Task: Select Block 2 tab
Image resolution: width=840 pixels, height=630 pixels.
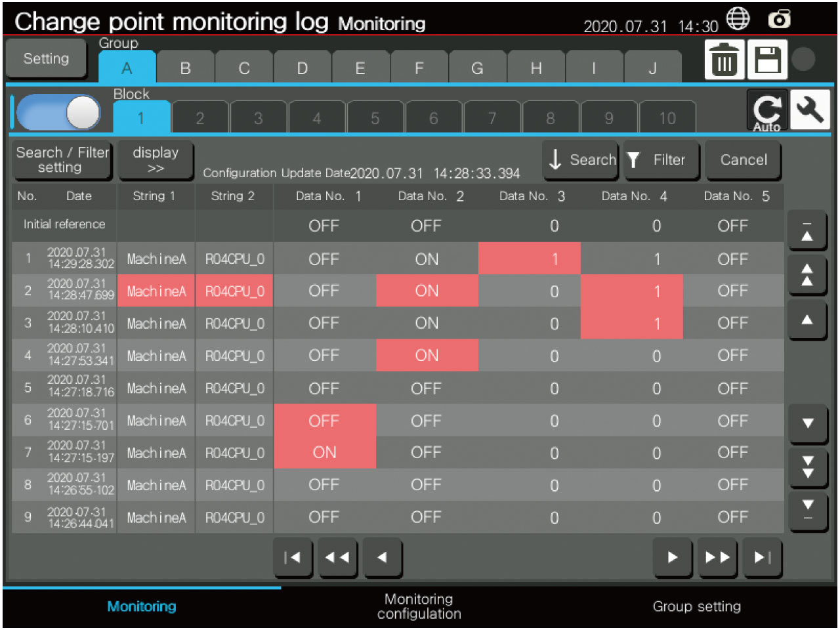Action: coord(199,118)
